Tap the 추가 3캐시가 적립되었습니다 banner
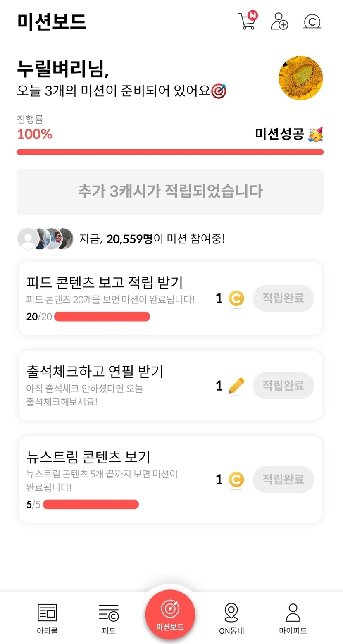 tap(170, 192)
